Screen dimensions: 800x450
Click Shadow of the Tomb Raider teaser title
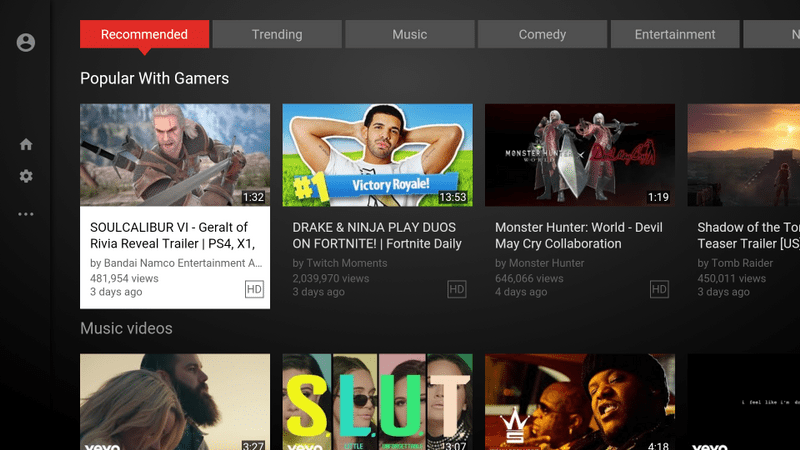[x=748, y=235]
